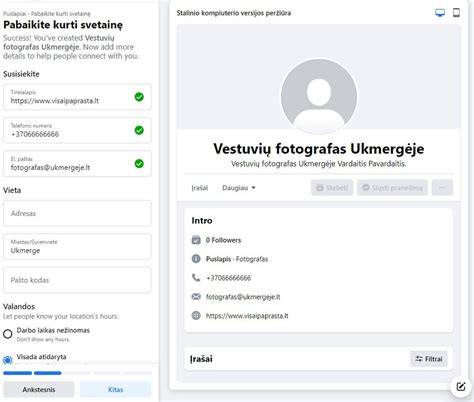Click the phone icon in Intro
Image resolution: width=474 pixels, height=402 pixels.
pos(196,278)
